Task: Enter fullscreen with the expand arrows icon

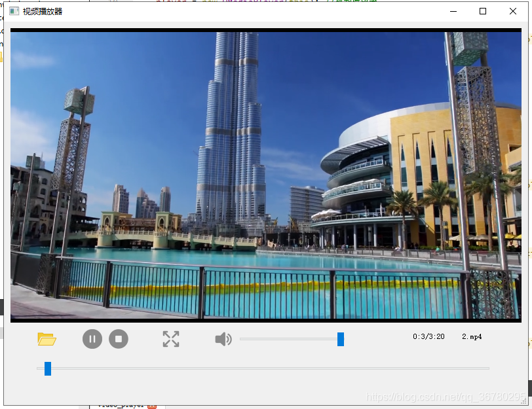Action: (x=171, y=339)
